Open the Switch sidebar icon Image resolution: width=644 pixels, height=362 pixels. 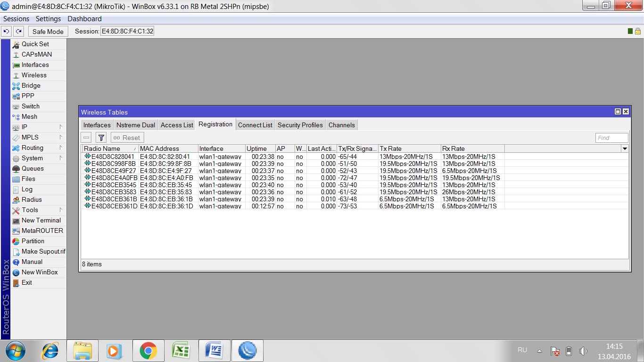point(16,106)
